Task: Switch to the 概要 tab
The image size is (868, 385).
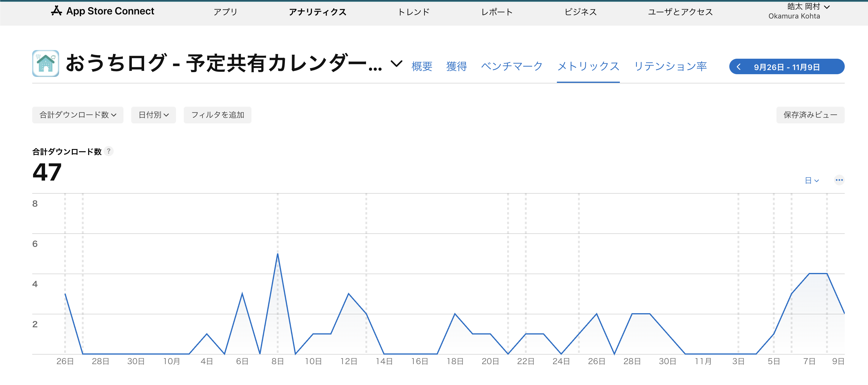Action: [x=421, y=66]
